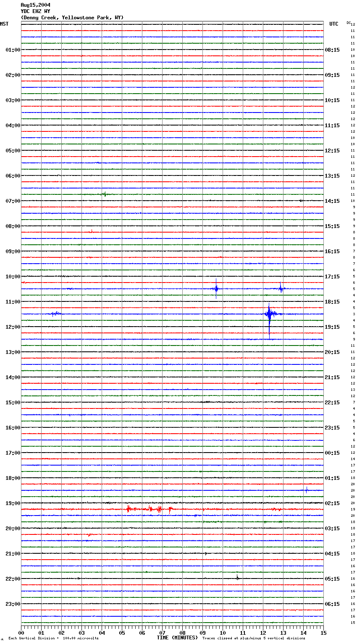Click the 00:15 UTC time label
357x644 pixels.
[x=332, y=453]
